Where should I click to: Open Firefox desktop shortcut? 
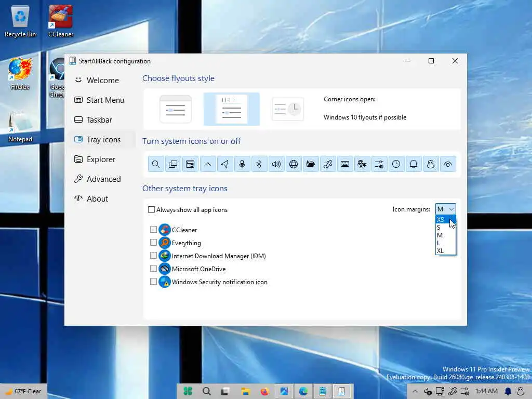point(20,74)
